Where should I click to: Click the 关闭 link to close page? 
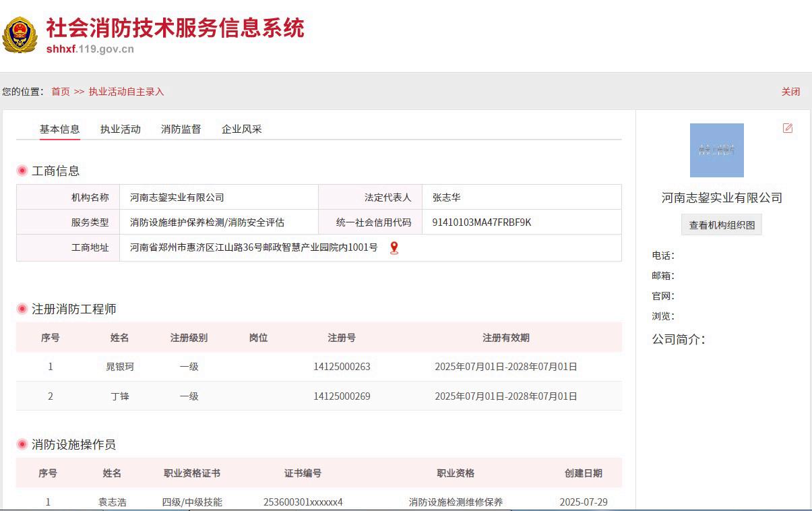[790, 92]
